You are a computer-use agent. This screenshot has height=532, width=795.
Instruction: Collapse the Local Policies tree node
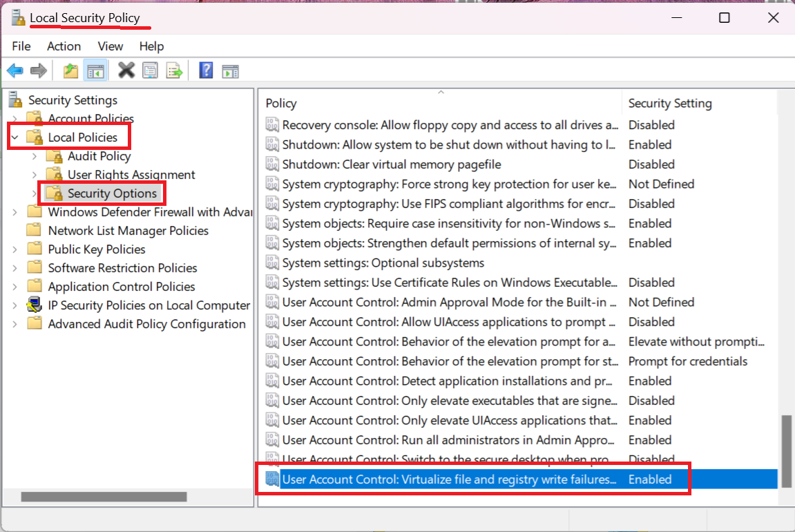(x=15, y=138)
